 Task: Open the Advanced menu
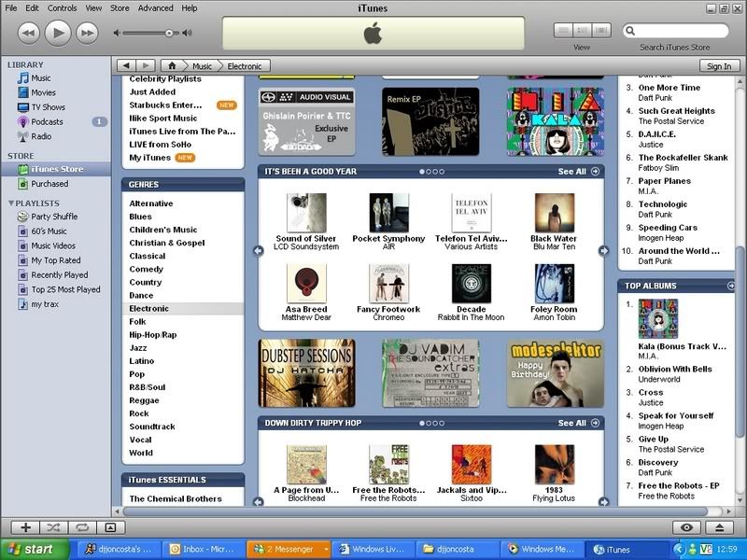tap(155, 8)
